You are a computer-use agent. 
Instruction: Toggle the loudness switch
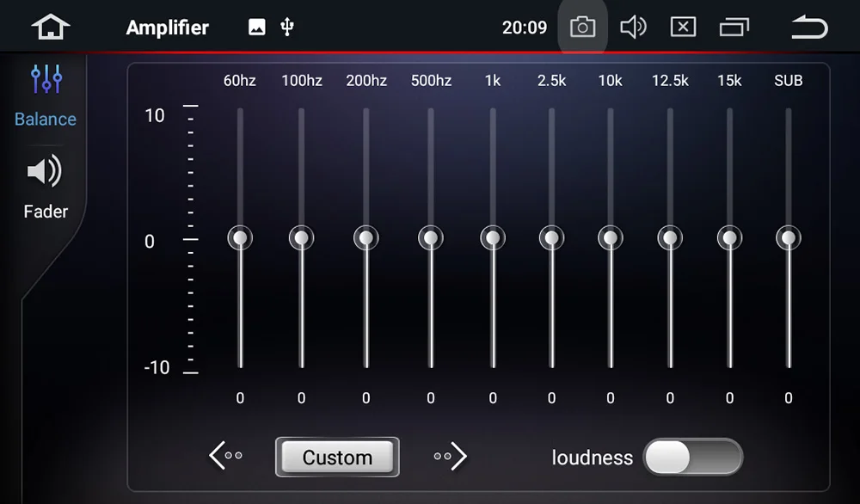click(x=693, y=457)
